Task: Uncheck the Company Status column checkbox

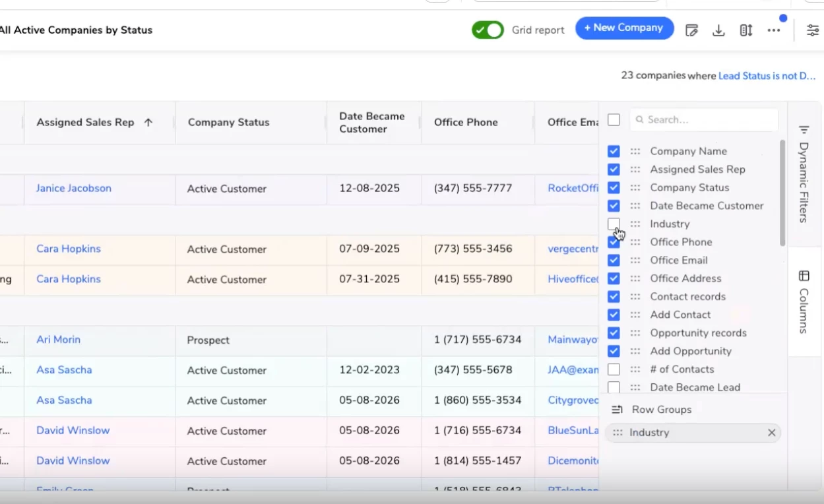Action: click(x=614, y=187)
